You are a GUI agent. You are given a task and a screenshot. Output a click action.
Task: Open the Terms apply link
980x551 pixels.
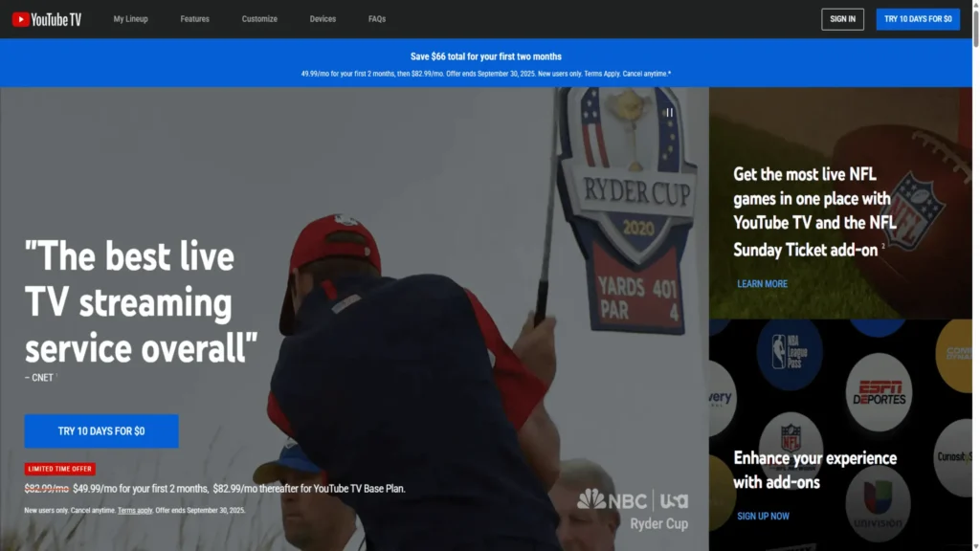click(135, 511)
